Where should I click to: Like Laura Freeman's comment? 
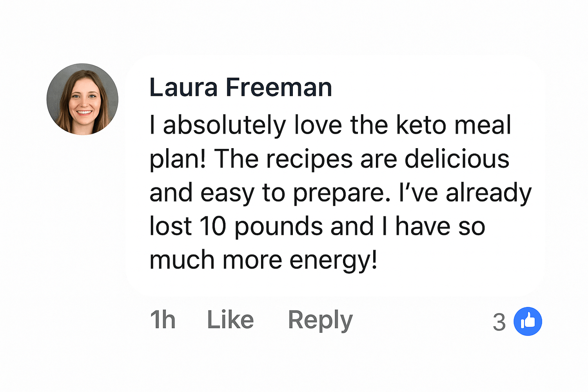(x=230, y=320)
